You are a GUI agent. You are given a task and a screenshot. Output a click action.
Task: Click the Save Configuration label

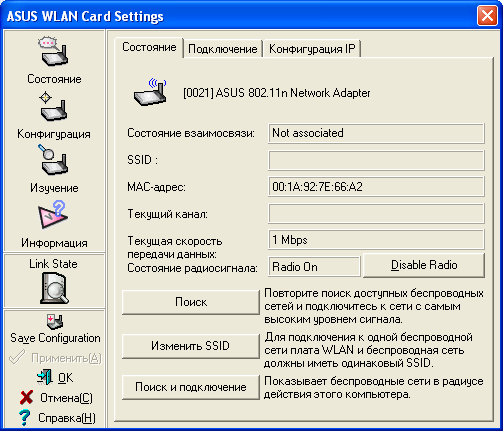coord(55,338)
